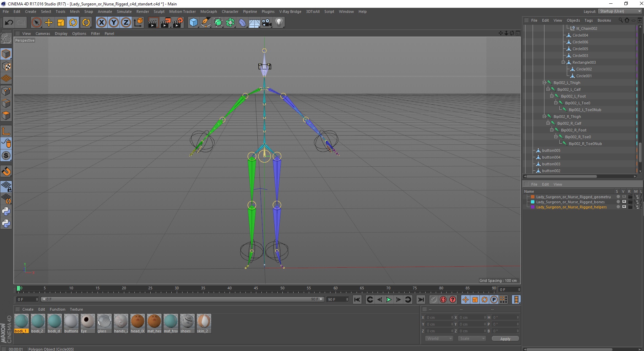The width and height of the screenshot is (644, 351).
Task: Collapse the Rectangle003 tree node
Action: pos(563,62)
